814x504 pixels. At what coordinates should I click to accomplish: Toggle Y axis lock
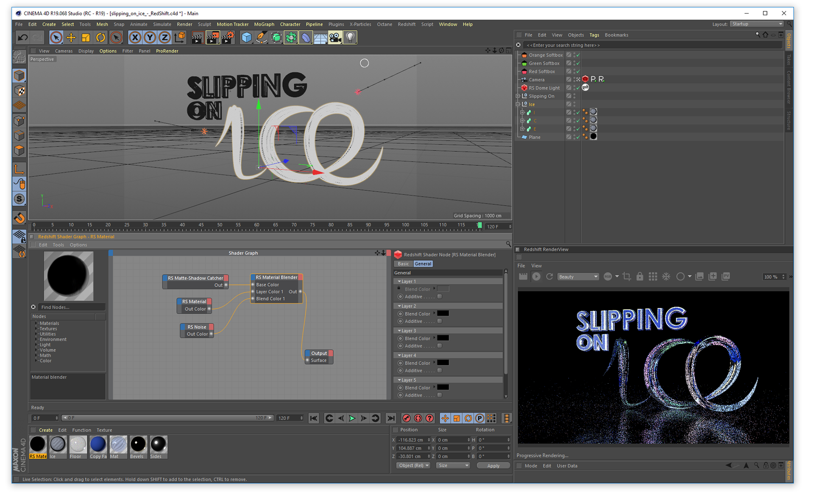pyautogui.click(x=150, y=37)
